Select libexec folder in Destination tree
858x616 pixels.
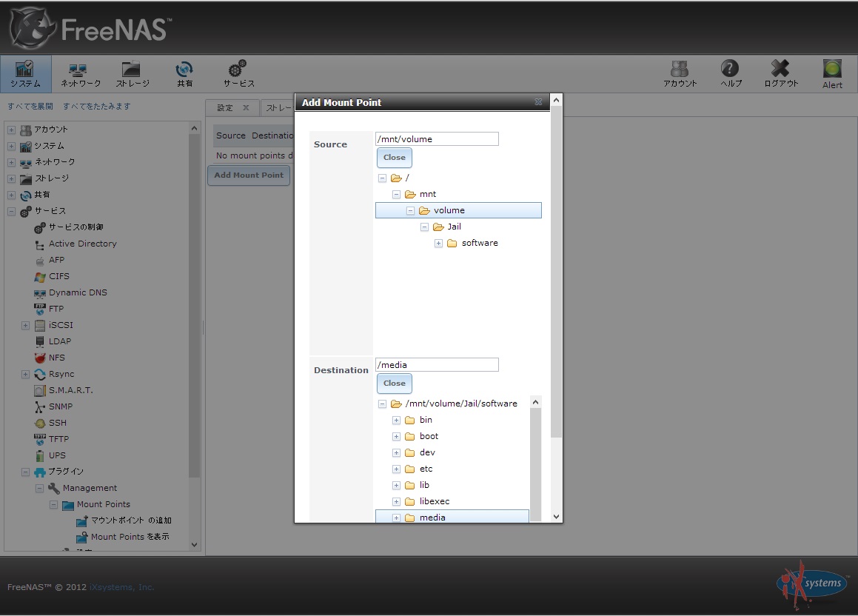(x=435, y=501)
